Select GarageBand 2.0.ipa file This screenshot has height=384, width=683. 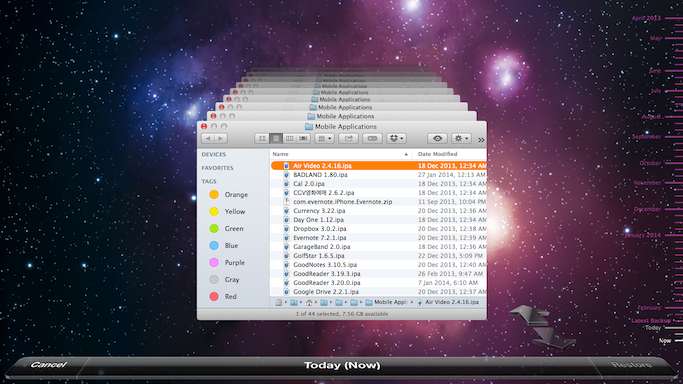(x=379, y=246)
